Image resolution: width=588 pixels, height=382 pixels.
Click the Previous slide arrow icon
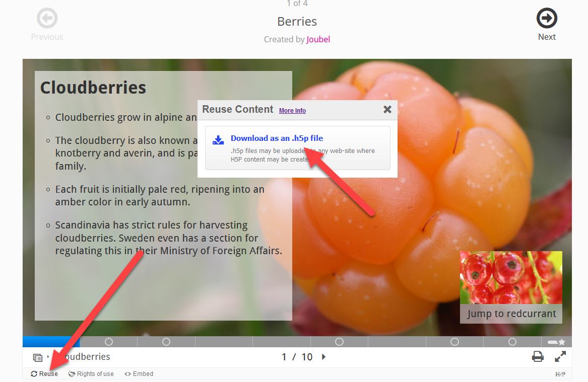pos(47,18)
